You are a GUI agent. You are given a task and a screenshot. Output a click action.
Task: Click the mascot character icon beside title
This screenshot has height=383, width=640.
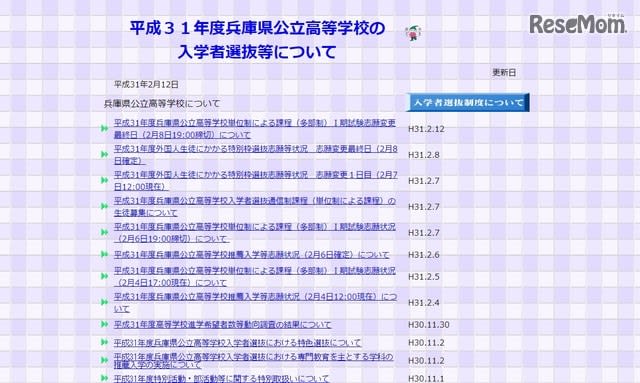(x=413, y=32)
